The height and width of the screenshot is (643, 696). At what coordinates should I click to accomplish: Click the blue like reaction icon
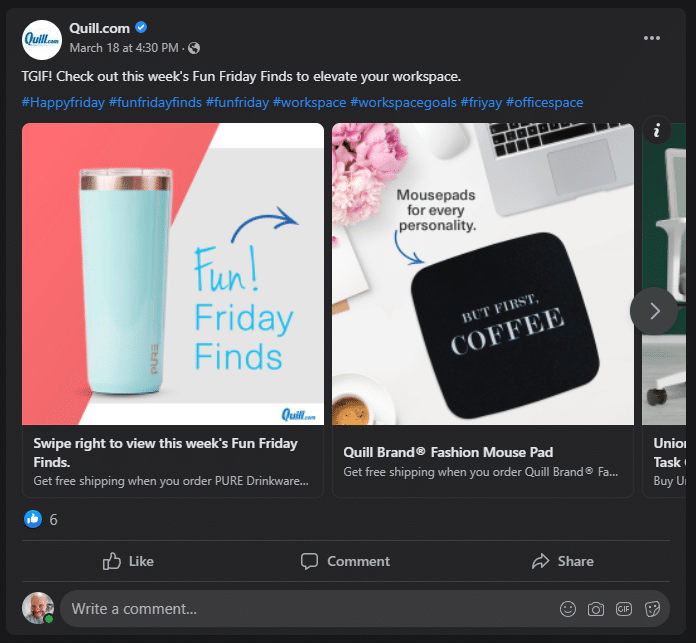[x=33, y=519]
